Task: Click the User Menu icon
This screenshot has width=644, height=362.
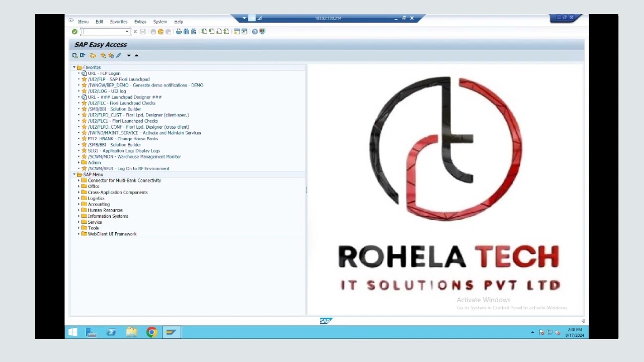Action: coord(75,56)
